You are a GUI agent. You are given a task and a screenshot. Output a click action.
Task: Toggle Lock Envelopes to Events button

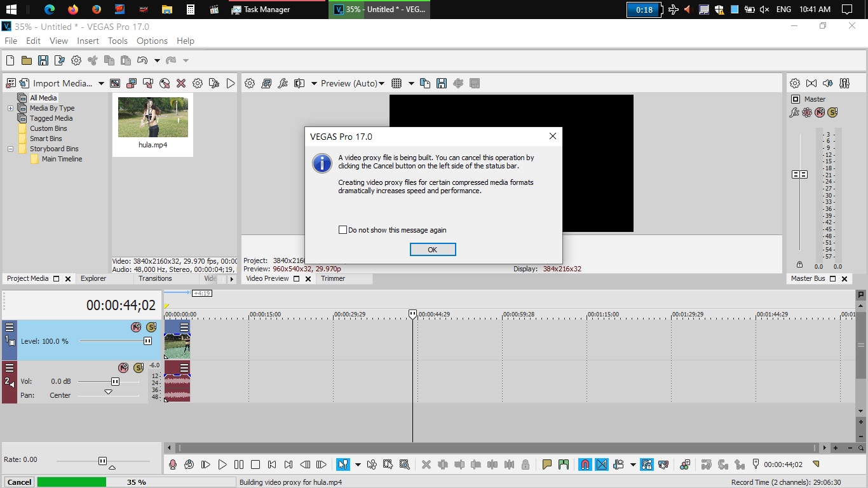coord(647,464)
